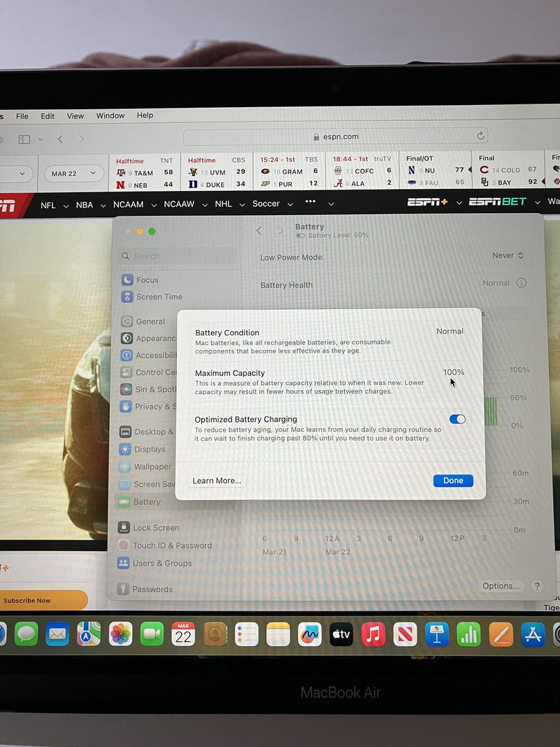Open the MAR 22 date dropdown
This screenshot has height=747, width=560.
74,174
